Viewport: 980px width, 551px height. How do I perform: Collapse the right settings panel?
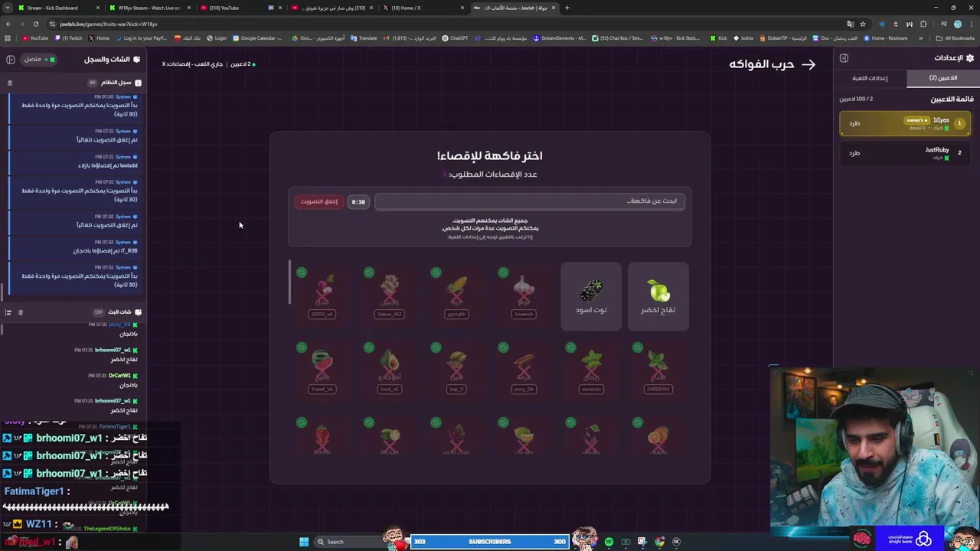[x=844, y=58]
